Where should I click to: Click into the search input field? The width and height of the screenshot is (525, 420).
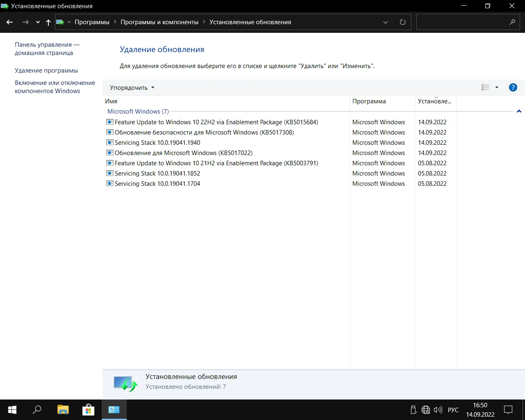click(462, 22)
